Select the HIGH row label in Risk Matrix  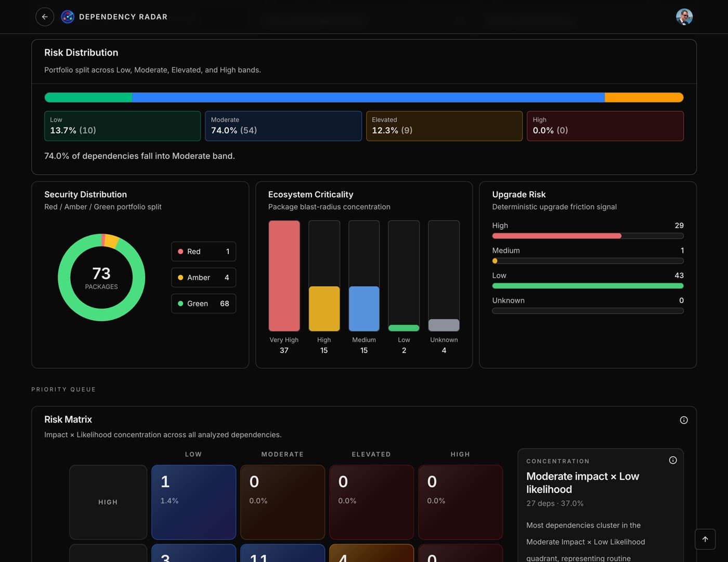click(x=108, y=502)
